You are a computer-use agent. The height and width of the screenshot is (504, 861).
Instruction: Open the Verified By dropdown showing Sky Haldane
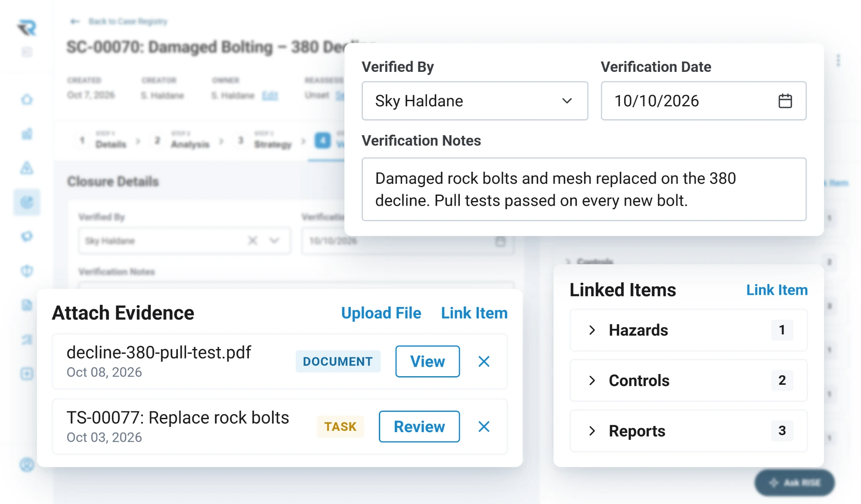[x=475, y=101]
